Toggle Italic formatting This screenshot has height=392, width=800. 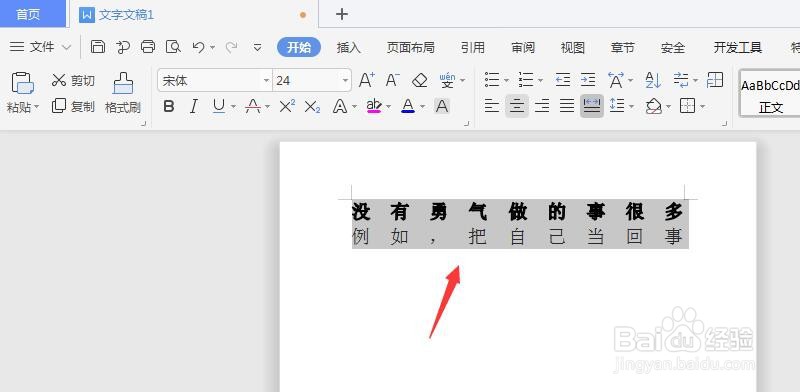193,107
